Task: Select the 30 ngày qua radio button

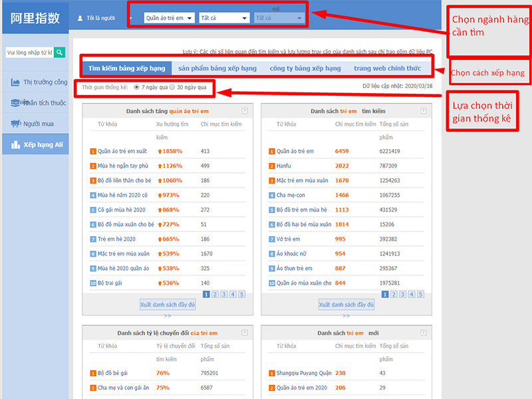Action: (172, 87)
